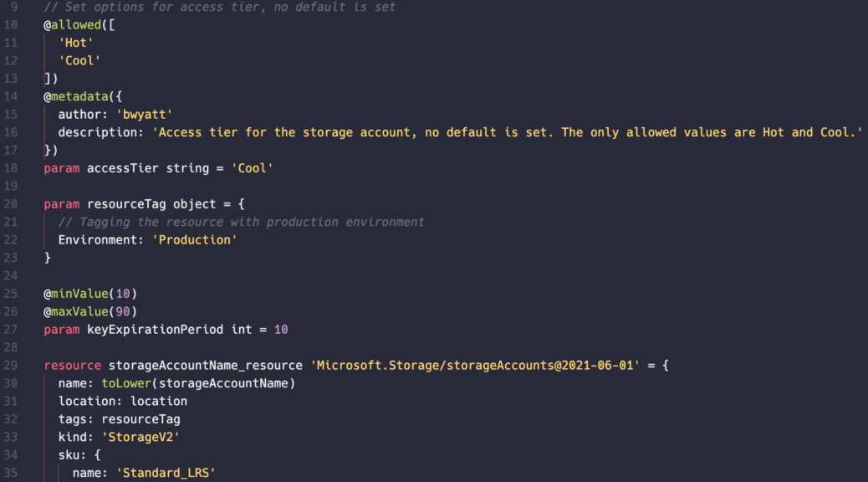Click the description text on line 16
This screenshot has width=868, height=482.
(507, 132)
